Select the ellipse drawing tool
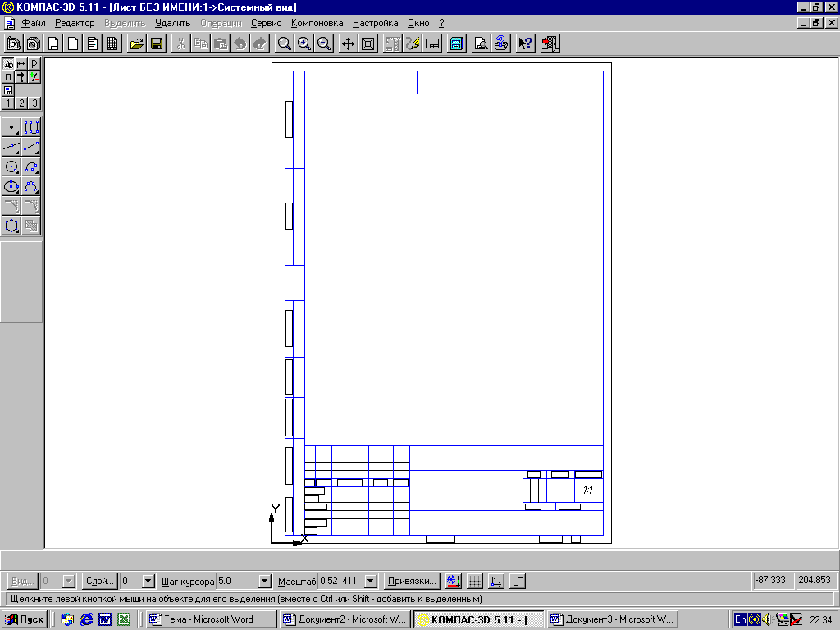 click(11, 186)
